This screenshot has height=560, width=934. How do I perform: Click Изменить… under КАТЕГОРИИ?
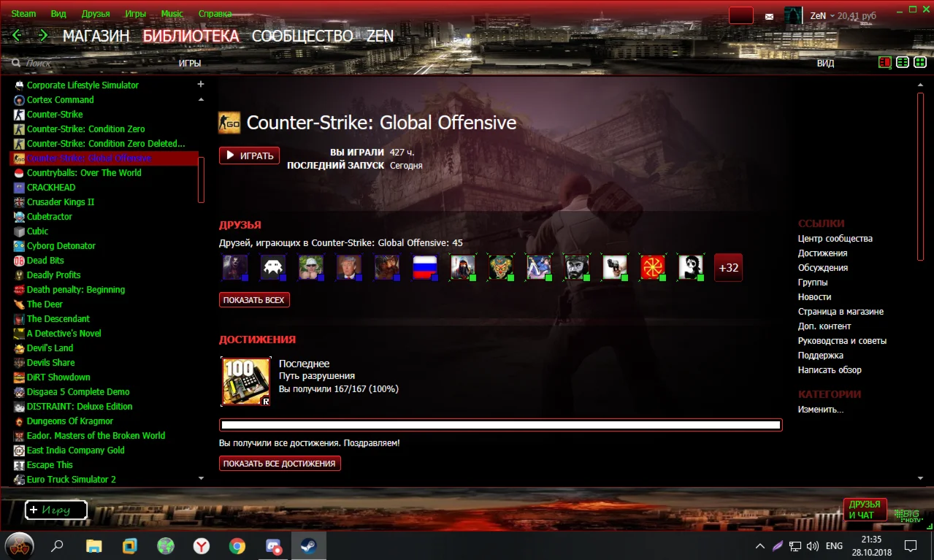pyautogui.click(x=821, y=410)
